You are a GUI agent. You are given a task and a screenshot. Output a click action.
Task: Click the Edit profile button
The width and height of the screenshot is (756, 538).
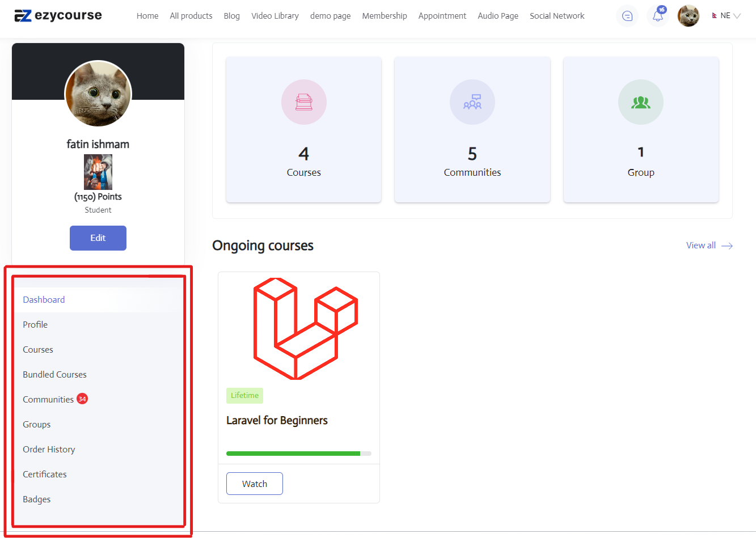click(98, 238)
